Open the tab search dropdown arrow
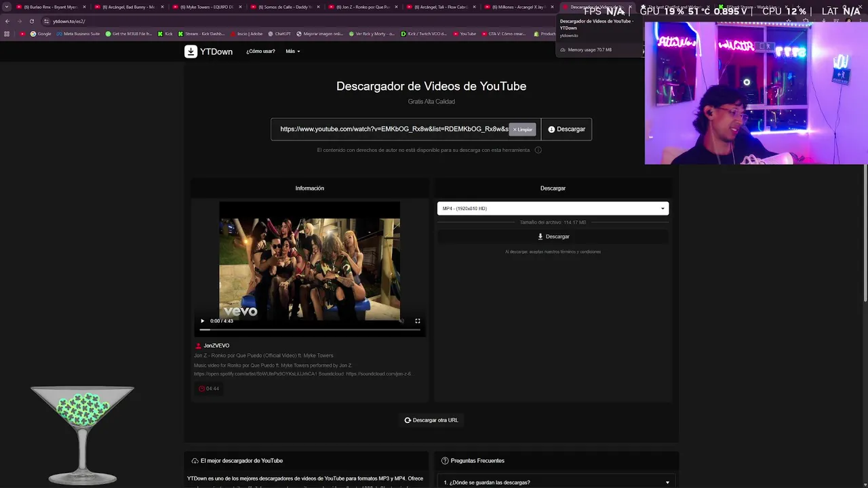This screenshot has height=488, width=868. (7, 7)
